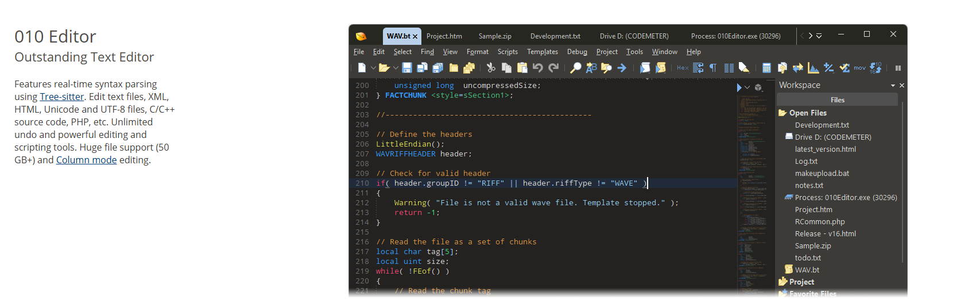980x307 pixels.
Task: Click the Run Template icon
Action: 661,68
